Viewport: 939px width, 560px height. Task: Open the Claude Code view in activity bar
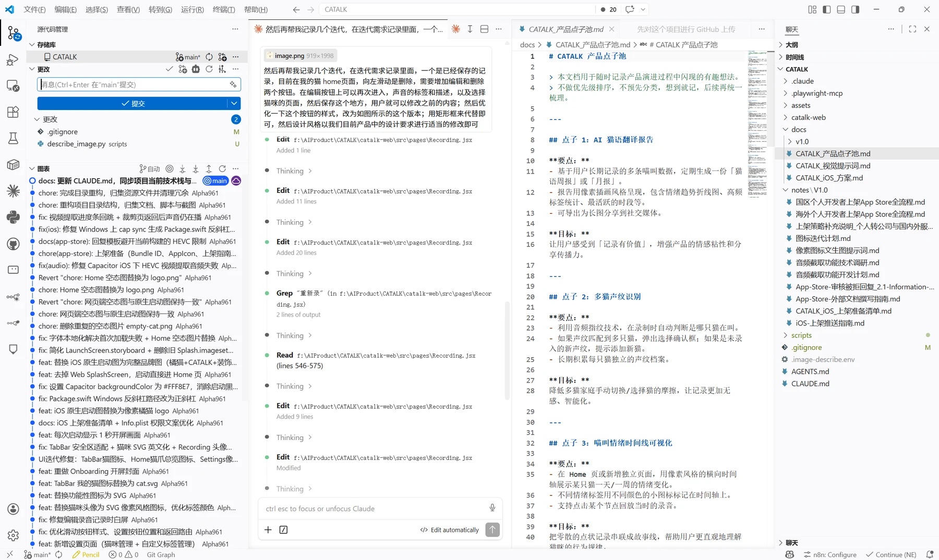(x=13, y=191)
